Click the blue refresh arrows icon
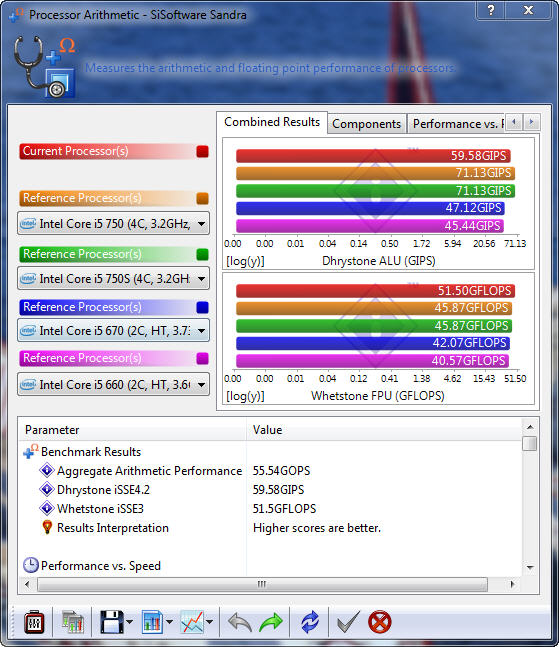Screen dimensions: 559x647 [x=310, y=622]
